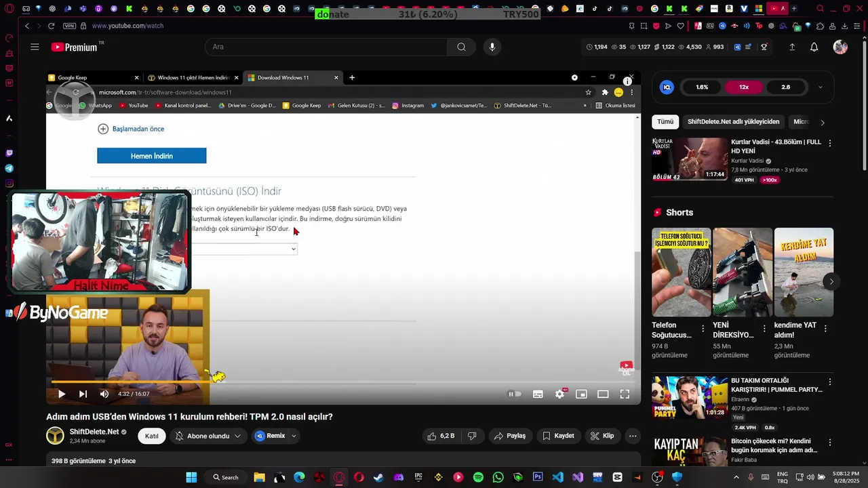This screenshot has height=488, width=868.
Task: Open the account avatar menu
Action: [840, 47]
